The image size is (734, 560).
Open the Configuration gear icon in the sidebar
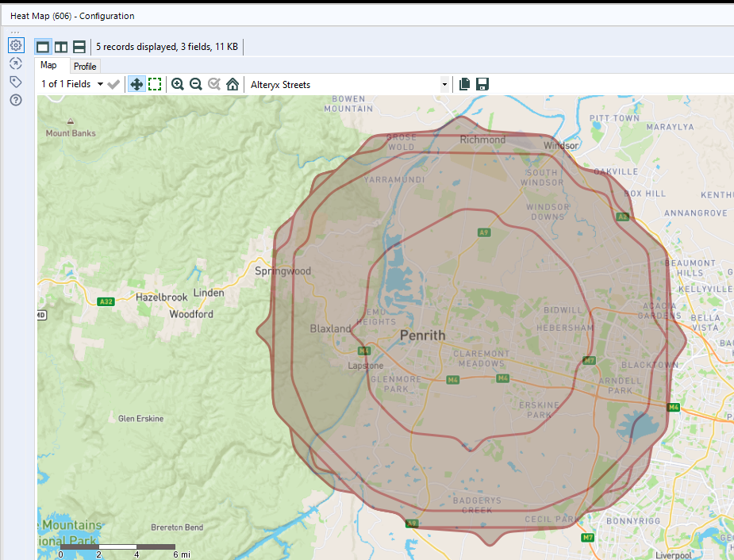16,45
